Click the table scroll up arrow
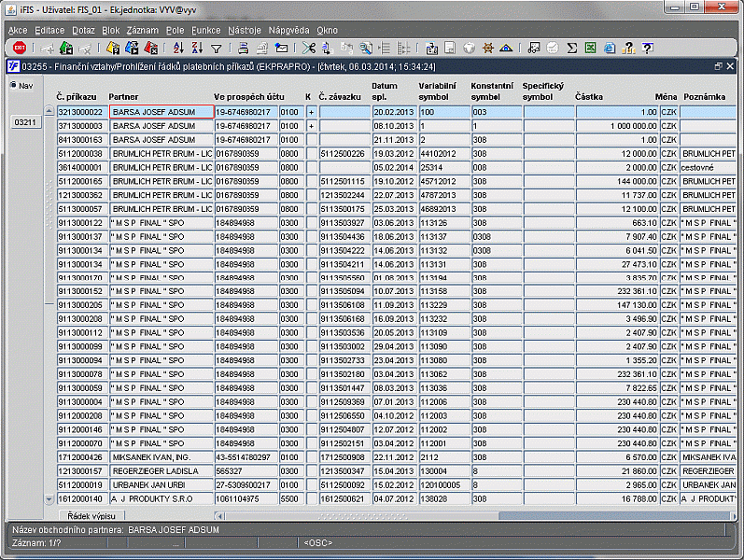This screenshot has width=744, height=560. coord(49,110)
